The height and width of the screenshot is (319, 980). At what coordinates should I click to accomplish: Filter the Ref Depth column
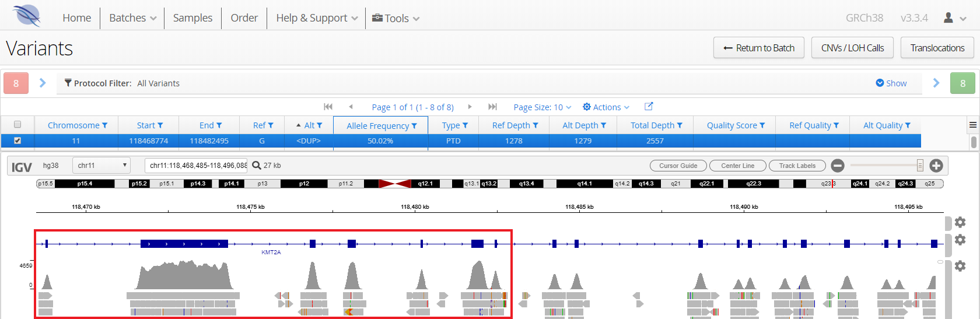pos(535,125)
